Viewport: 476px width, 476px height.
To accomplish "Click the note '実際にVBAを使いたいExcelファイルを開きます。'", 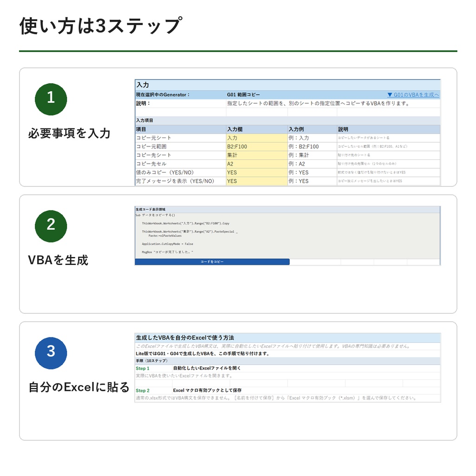I will [x=185, y=376].
